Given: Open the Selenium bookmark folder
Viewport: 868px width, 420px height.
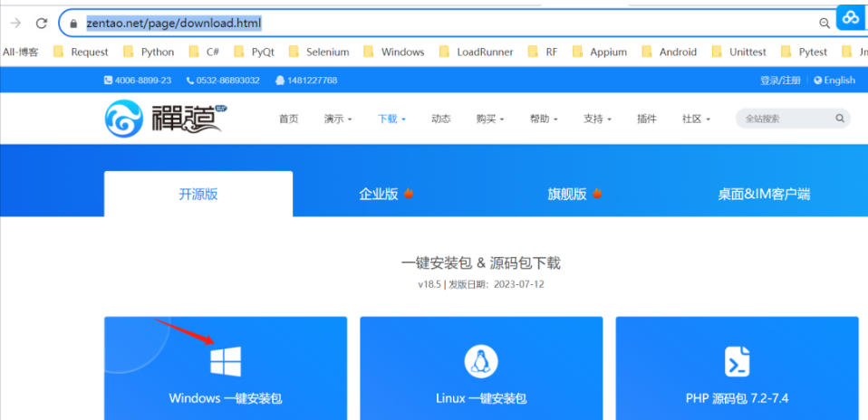Looking at the screenshot, I should coord(318,52).
